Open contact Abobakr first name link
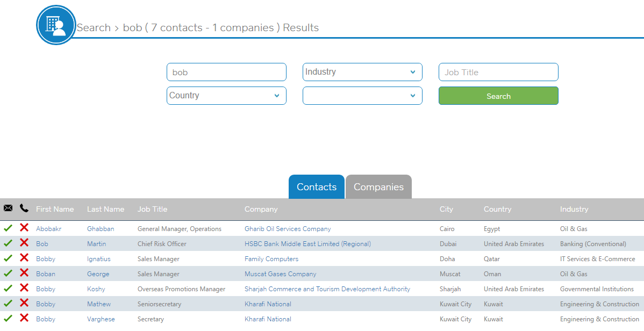Image resolution: width=644 pixels, height=331 pixels. click(x=48, y=229)
